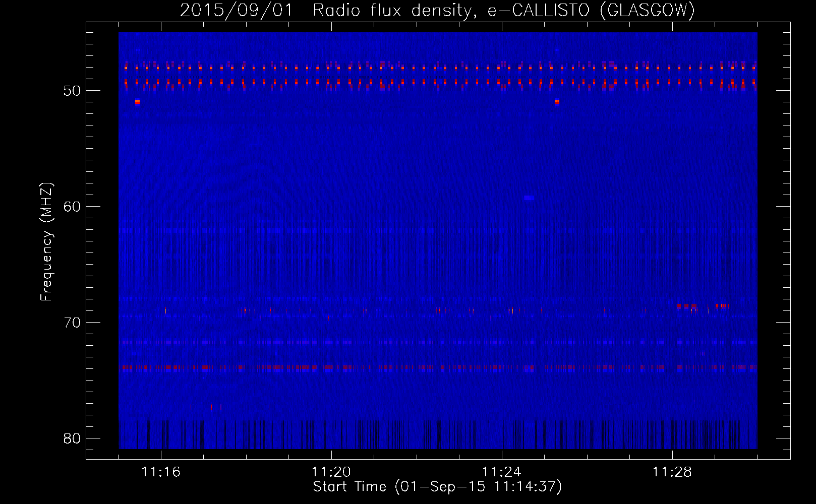Click the "70" frequency tick label

click(72, 323)
